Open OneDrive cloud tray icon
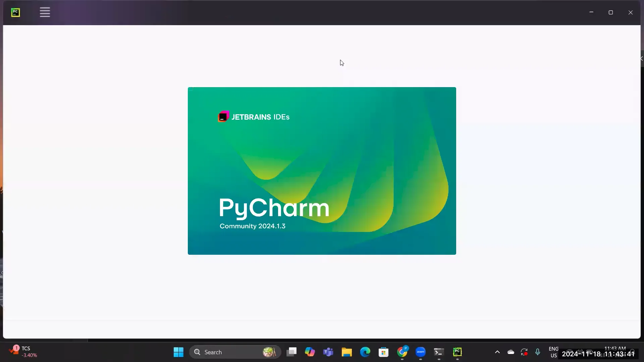 tap(511, 352)
